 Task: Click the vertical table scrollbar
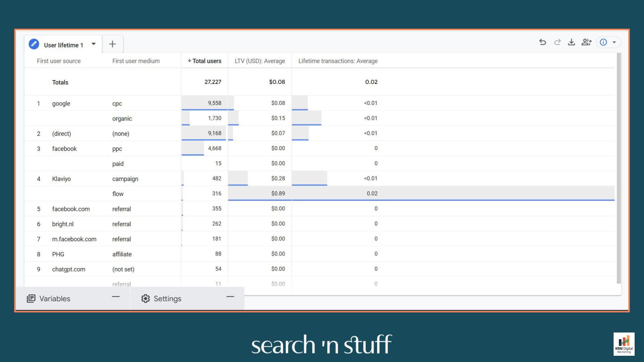pyautogui.click(x=619, y=168)
